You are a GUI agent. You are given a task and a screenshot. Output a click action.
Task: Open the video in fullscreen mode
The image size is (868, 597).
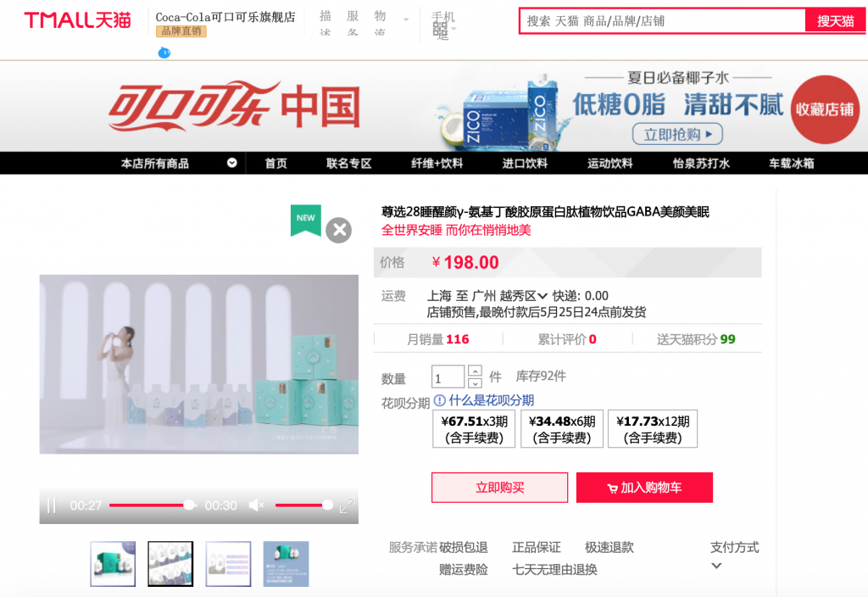pos(348,505)
